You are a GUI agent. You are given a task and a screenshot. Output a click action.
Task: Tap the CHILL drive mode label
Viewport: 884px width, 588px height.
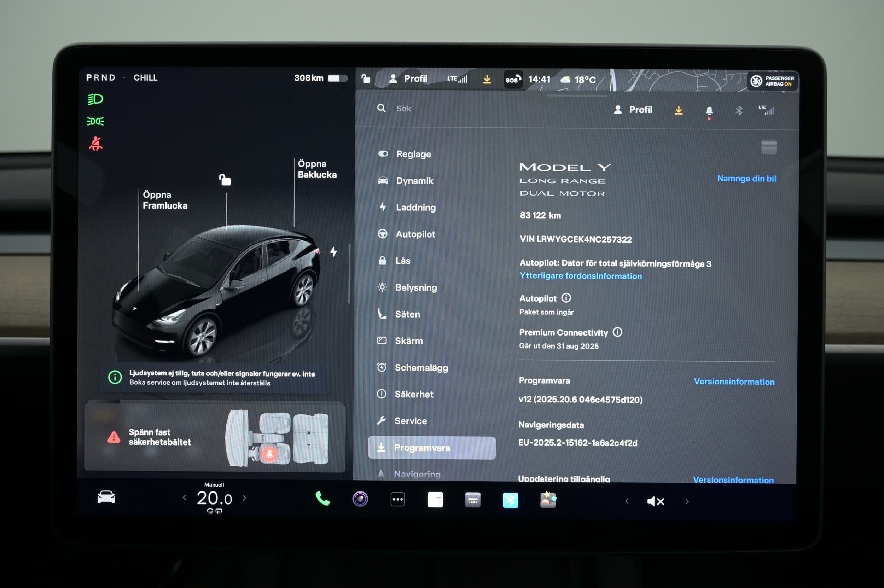coord(146,78)
